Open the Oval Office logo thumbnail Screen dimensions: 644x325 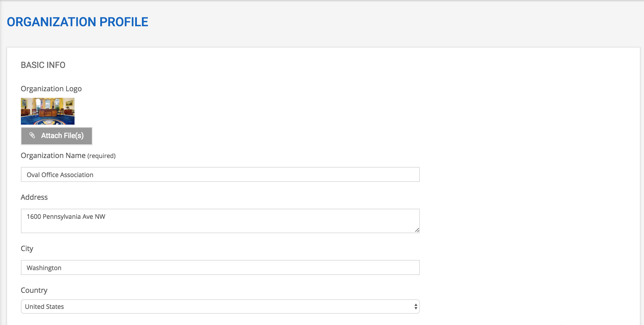[x=48, y=111]
